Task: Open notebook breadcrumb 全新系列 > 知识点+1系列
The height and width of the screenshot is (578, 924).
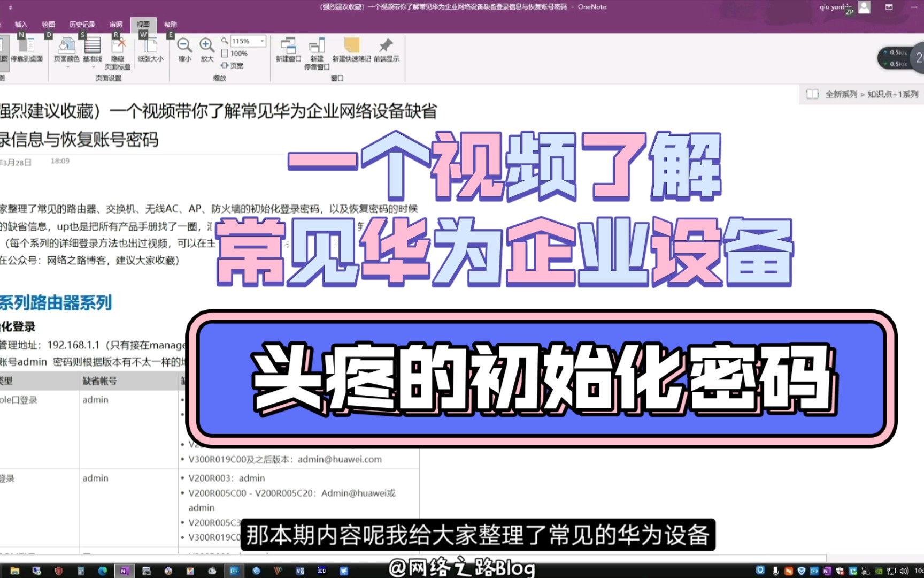Action: (872, 94)
